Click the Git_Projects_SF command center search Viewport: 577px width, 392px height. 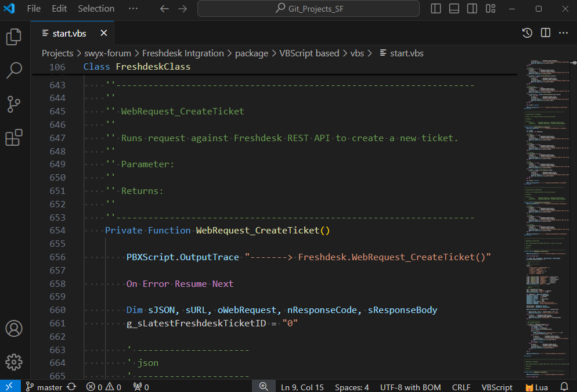[308, 9]
